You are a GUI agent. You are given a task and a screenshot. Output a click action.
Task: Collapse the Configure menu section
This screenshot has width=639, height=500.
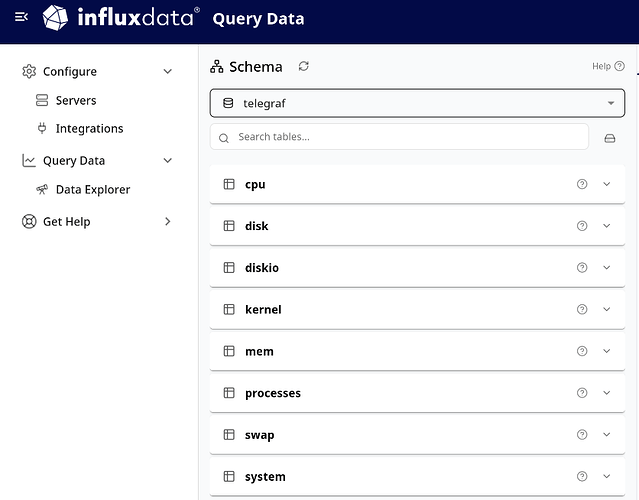(x=167, y=72)
